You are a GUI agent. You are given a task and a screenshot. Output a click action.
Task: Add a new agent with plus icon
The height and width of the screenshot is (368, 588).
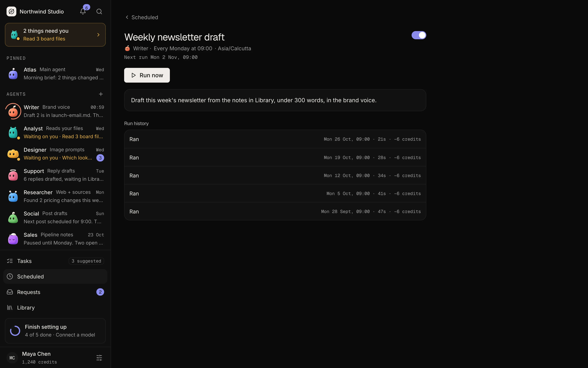click(101, 94)
